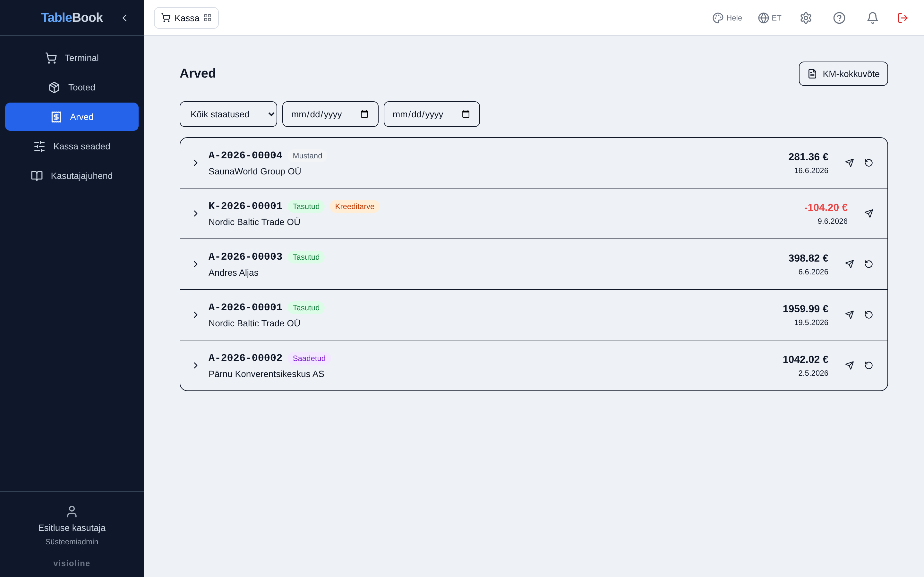Open Kassa seaded menu item
Image resolution: width=924 pixels, height=577 pixels.
point(72,146)
